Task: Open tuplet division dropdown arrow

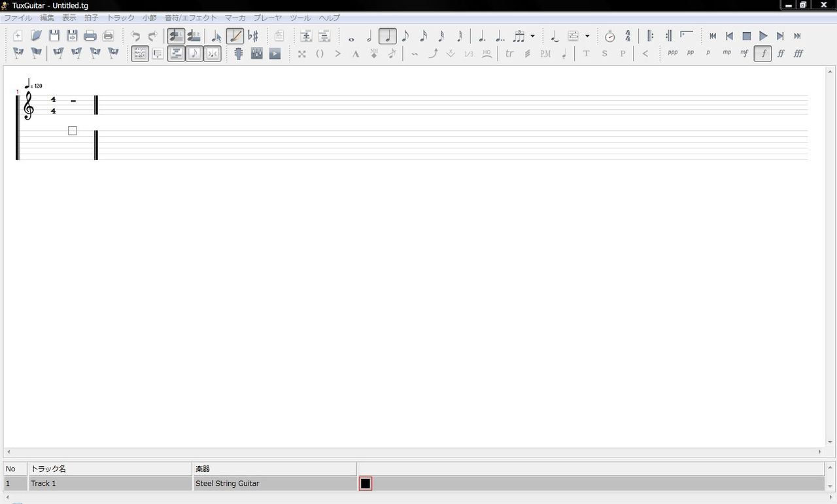Action: [x=532, y=36]
